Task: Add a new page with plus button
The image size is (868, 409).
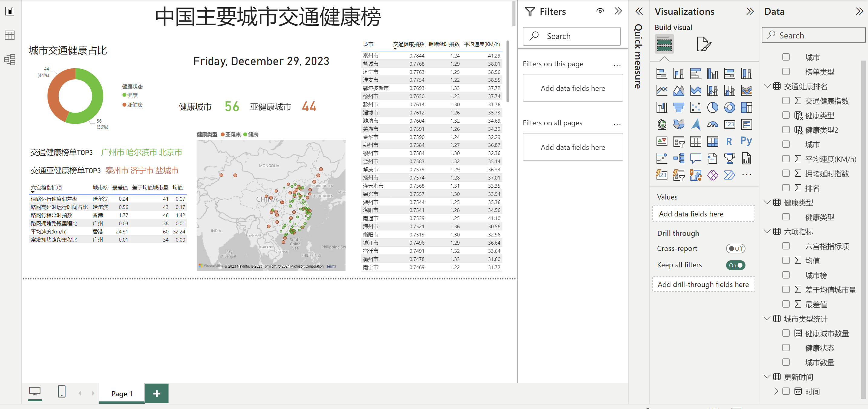Action: (x=157, y=393)
